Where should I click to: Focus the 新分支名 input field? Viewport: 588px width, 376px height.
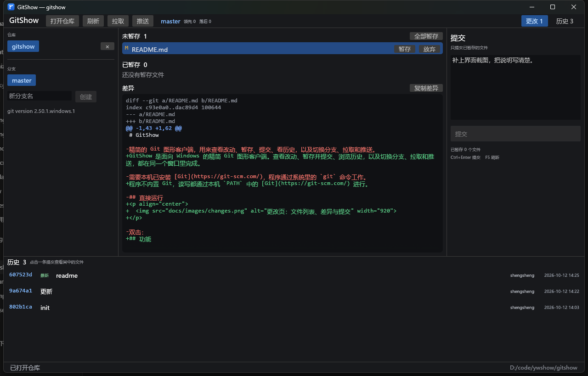click(40, 96)
